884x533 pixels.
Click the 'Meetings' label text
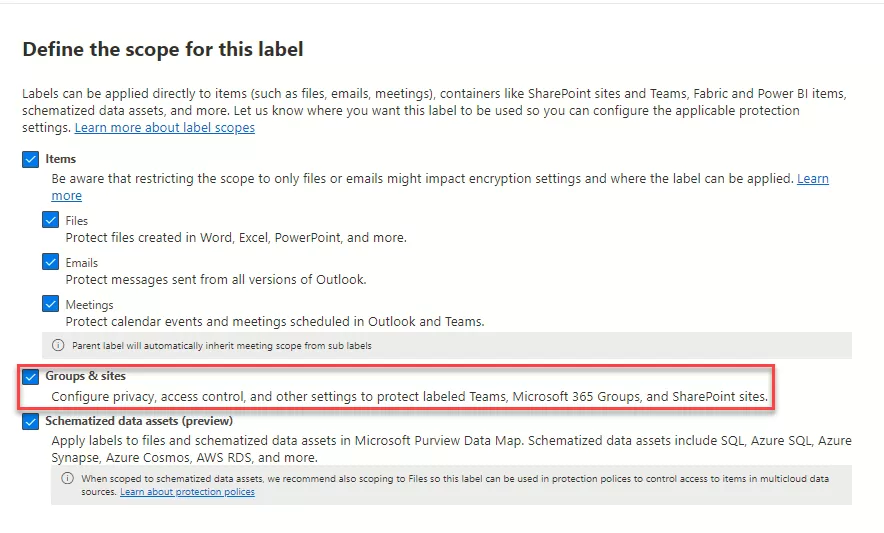click(x=89, y=305)
